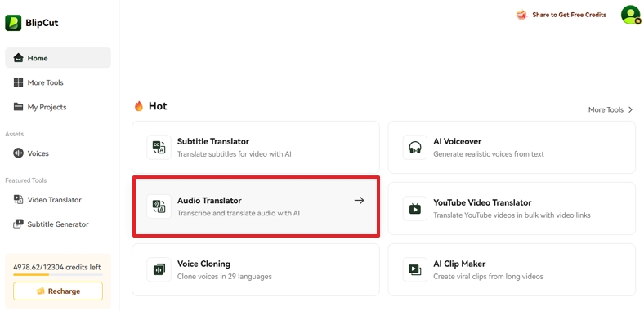This screenshot has width=644, height=311.
Task: Click the YouTube Video Translator play icon
Action: (415, 208)
